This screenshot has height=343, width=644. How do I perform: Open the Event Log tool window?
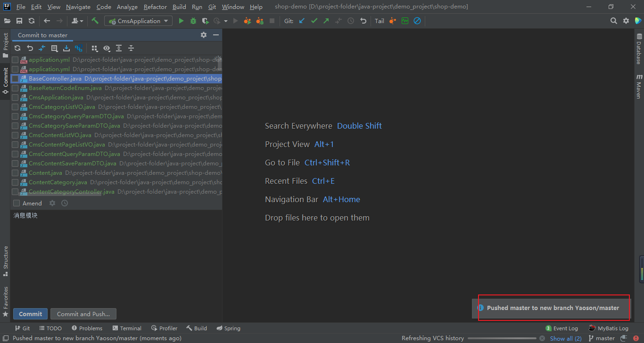(x=561, y=328)
